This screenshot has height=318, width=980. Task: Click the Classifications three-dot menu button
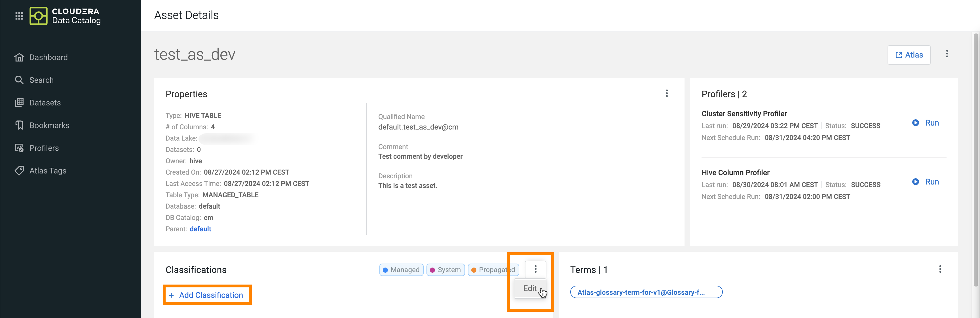click(535, 269)
